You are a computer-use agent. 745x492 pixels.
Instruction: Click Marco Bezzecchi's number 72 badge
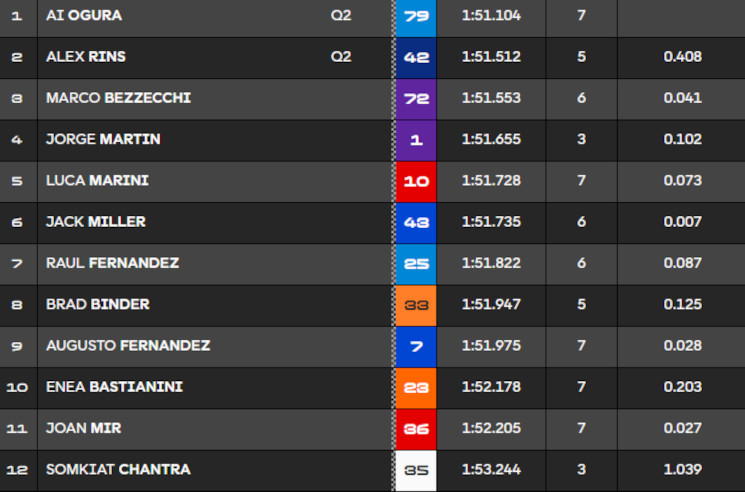click(416, 98)
